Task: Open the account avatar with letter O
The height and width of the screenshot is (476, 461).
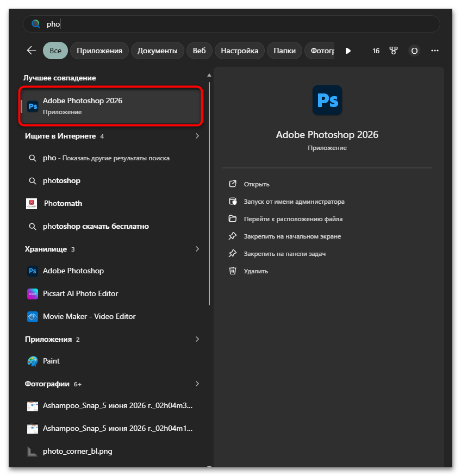Action: [414, 51]
